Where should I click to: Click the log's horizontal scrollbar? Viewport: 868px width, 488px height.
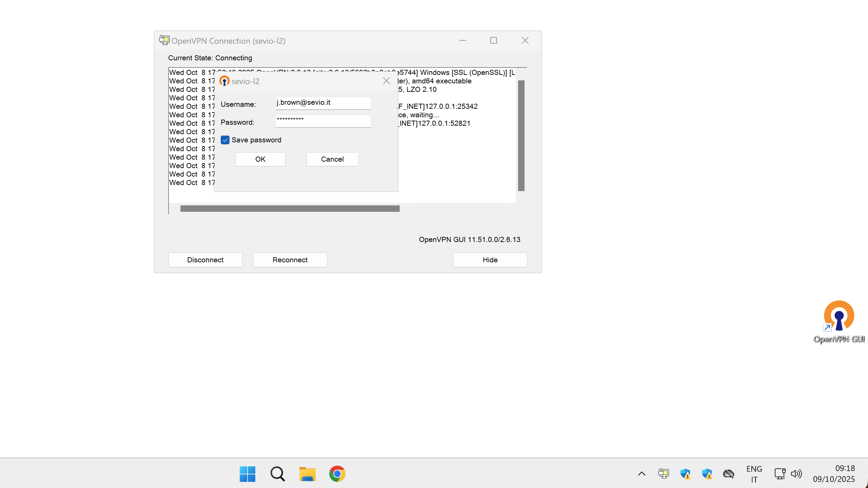[290, 208]
